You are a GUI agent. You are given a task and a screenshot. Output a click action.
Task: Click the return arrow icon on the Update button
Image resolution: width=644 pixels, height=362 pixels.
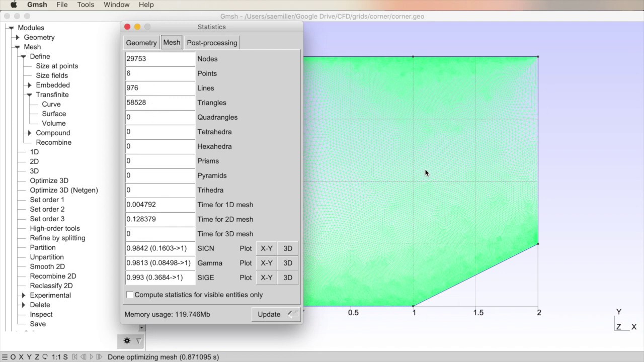click(x=292, y=314)
